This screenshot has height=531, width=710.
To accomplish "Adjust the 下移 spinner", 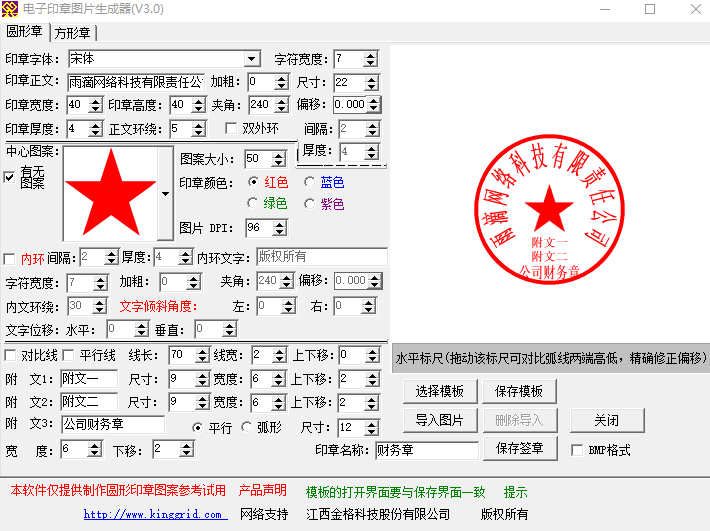I will 187,450.
